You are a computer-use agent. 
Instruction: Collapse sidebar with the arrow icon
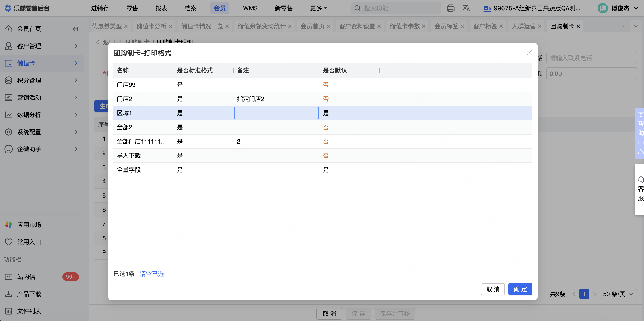tap(75, 29)
